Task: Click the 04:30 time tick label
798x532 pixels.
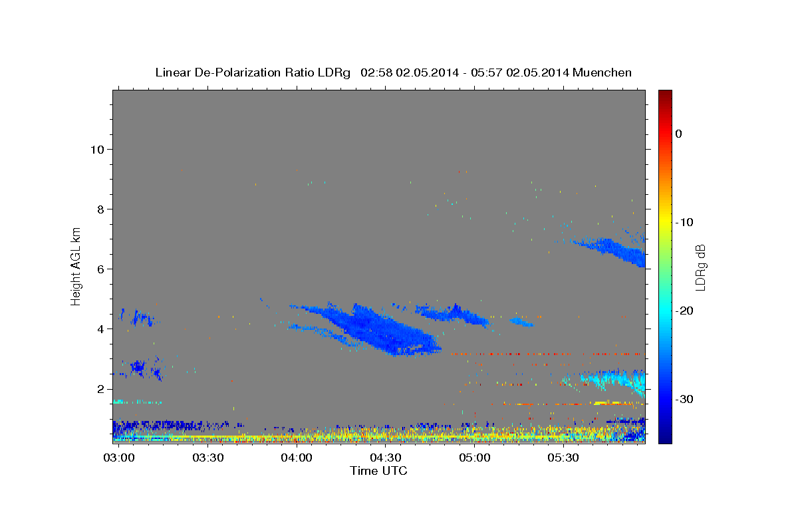Action: pyautogui.click(x=386, y=458)
